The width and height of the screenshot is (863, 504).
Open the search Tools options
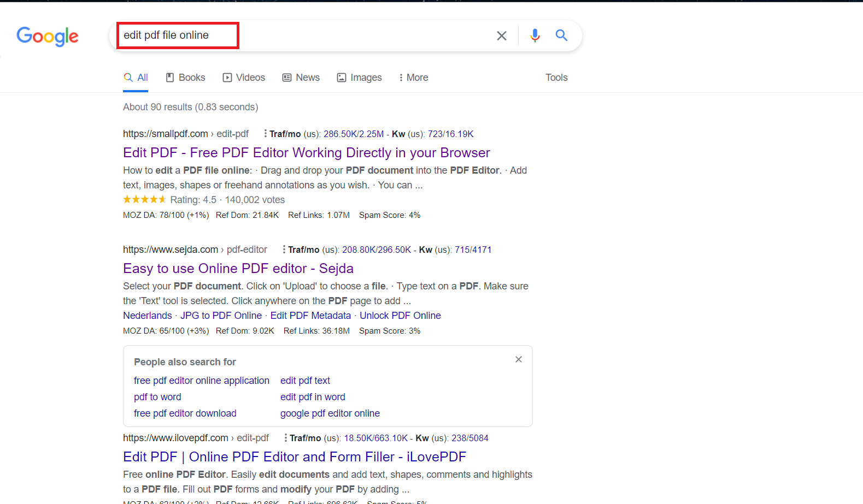tap(556, 78)
